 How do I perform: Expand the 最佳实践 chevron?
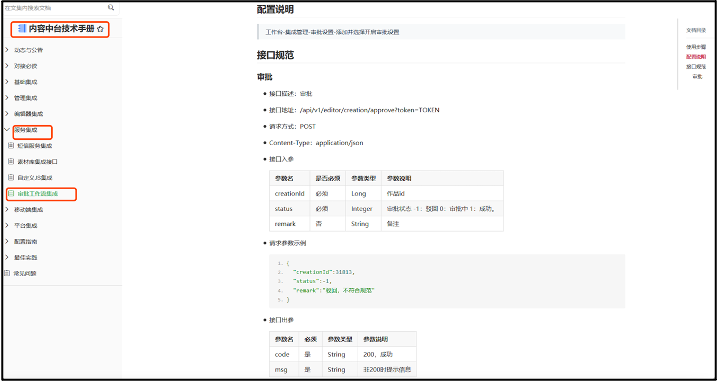pos(6,257)
